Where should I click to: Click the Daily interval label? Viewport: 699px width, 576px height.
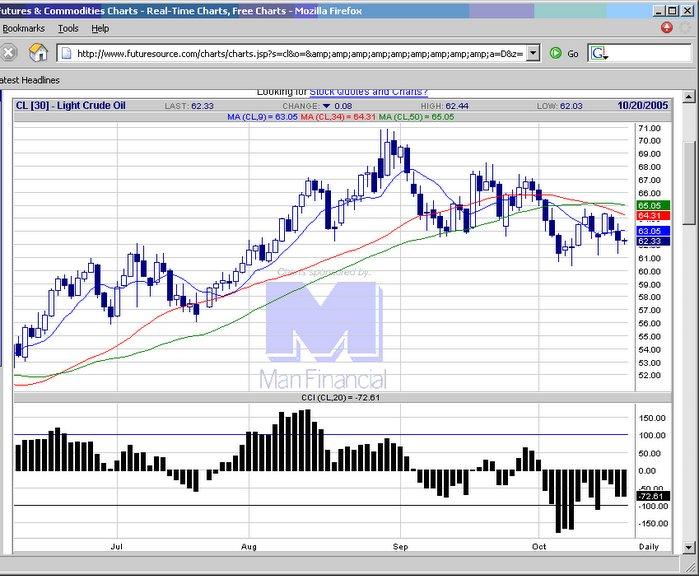[649, 547]
